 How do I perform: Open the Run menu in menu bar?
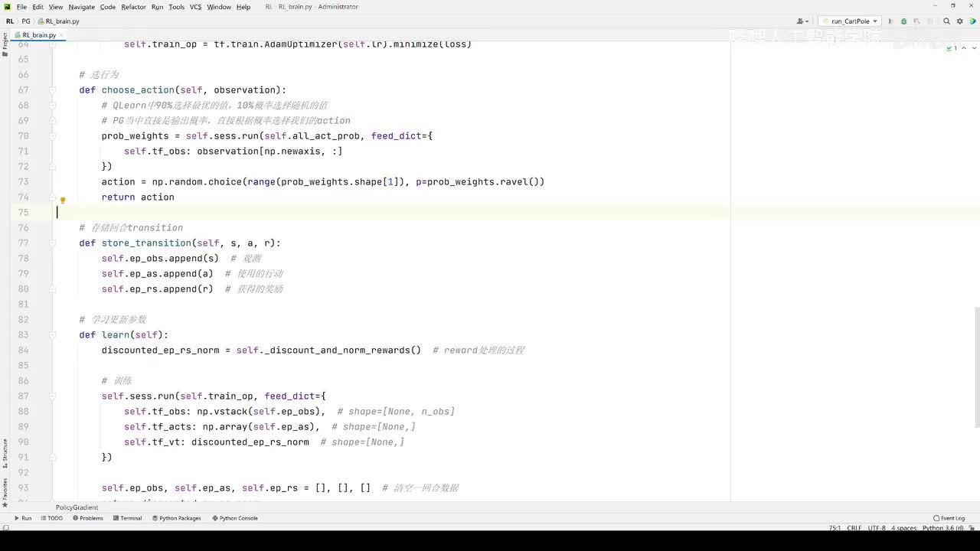(157, 7)
